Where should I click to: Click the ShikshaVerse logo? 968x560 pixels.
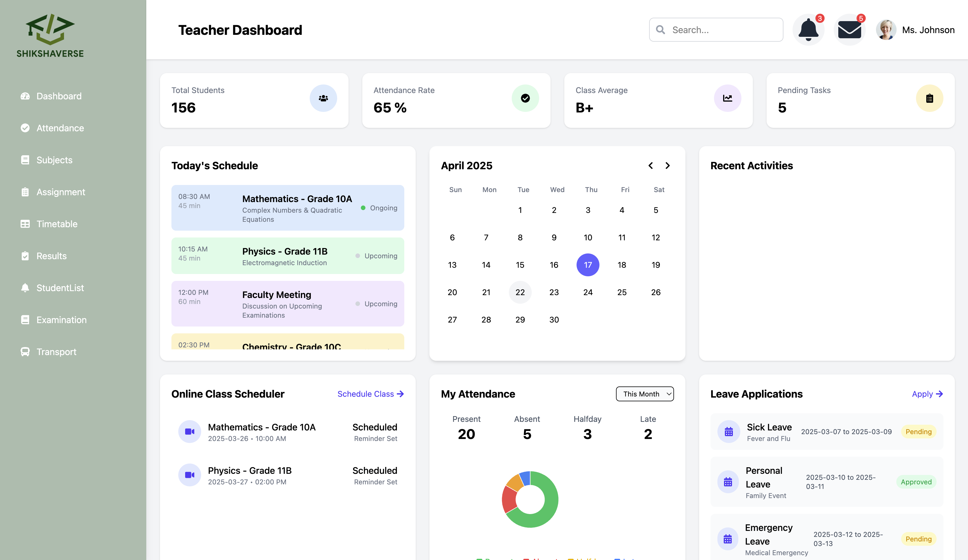(50, 36)
